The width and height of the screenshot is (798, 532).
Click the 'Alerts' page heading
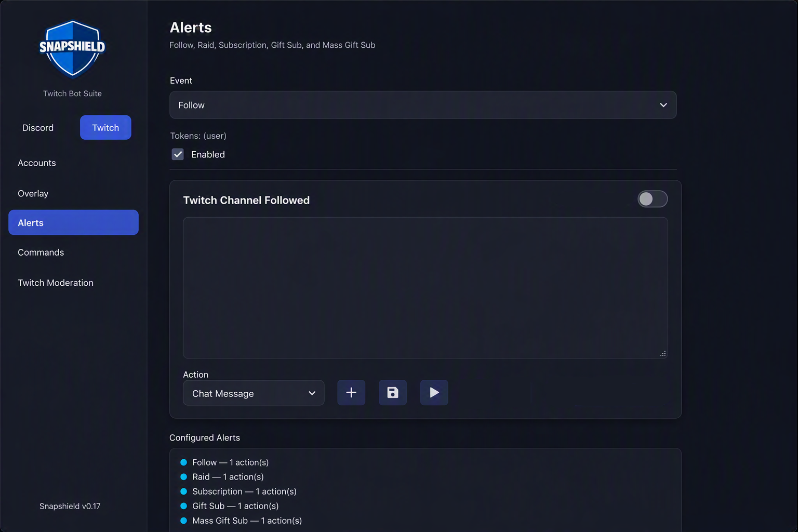point(191,28)
